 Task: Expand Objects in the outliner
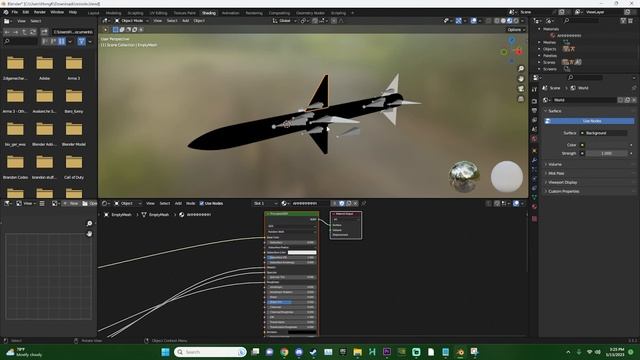pyautogui.click(x=540, y=49)
